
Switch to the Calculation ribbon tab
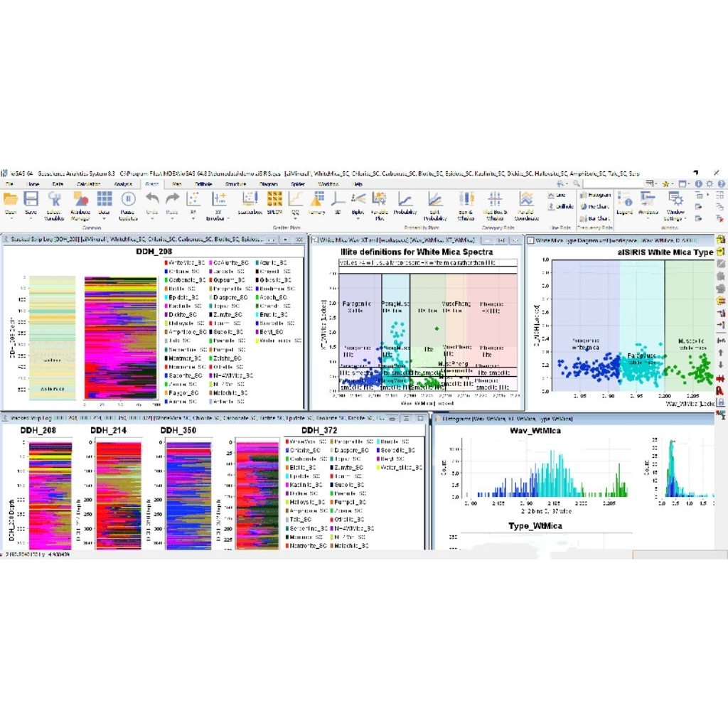coord(88,184)
